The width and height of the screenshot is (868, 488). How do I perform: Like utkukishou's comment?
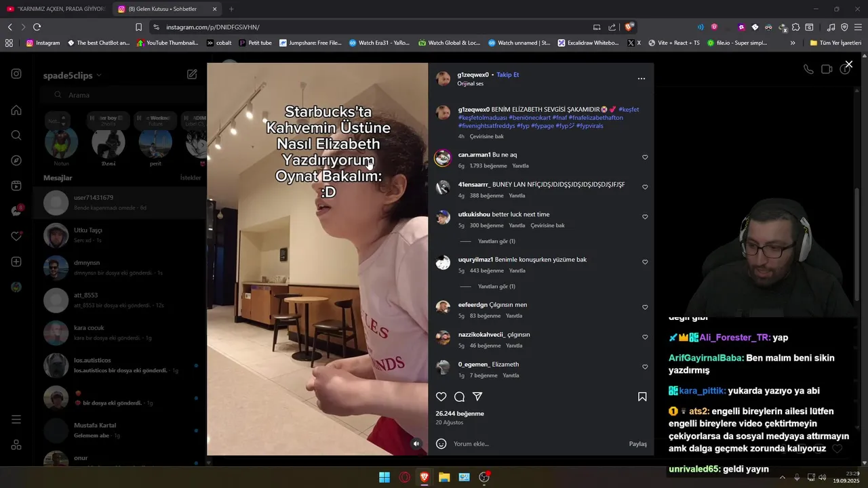point(645,217)
